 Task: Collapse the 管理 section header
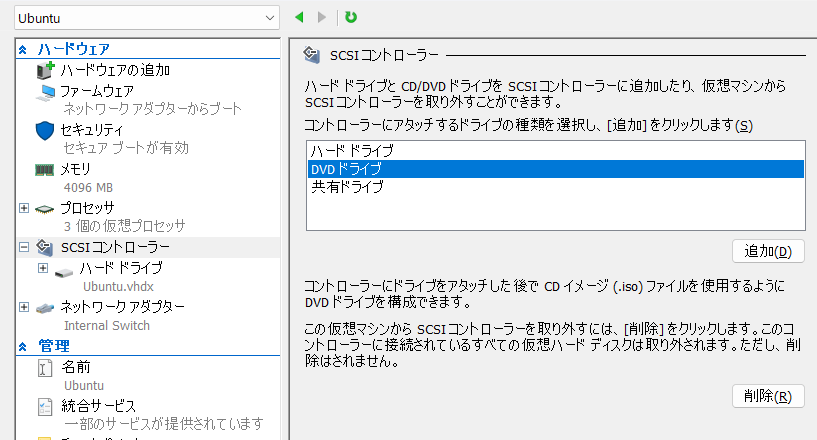(x=24, y=346)
